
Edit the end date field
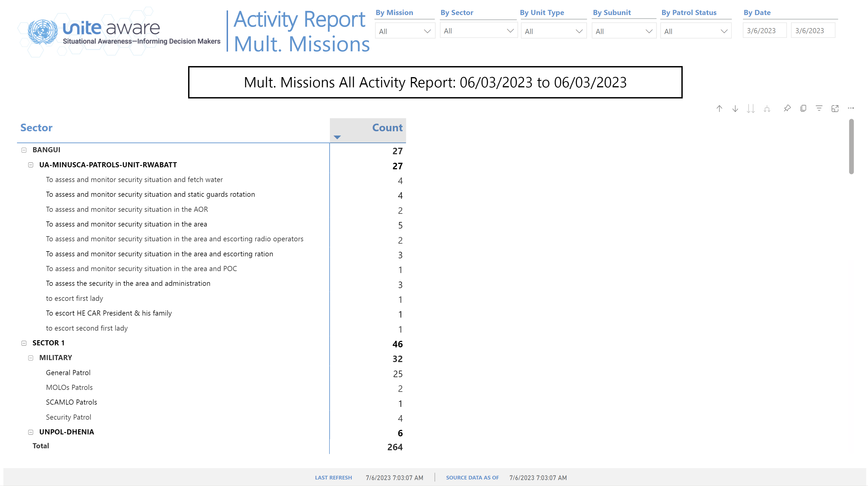(x=813, y=30)
